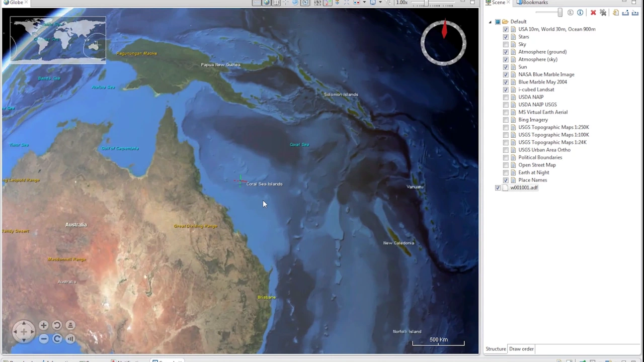Open the monitor display dropdown arrow
This screenshot has height=362, width=644.
(x=380, y=3)
